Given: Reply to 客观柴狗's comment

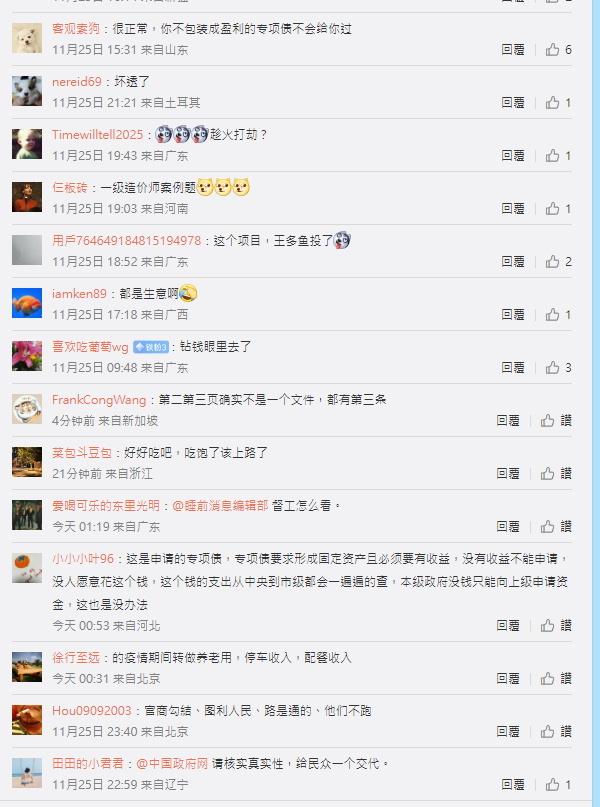Looking at the screenshot, I should (x=513, y=49).
